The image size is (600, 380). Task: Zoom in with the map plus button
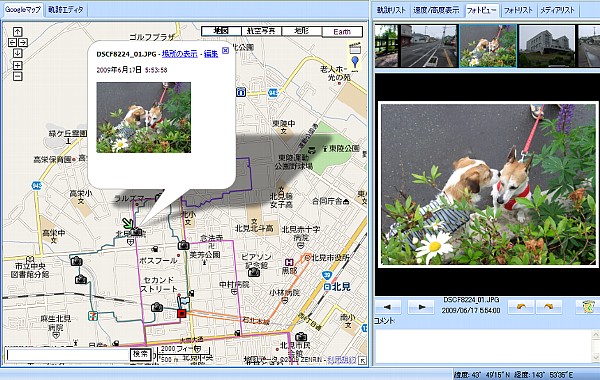point(18,65)
